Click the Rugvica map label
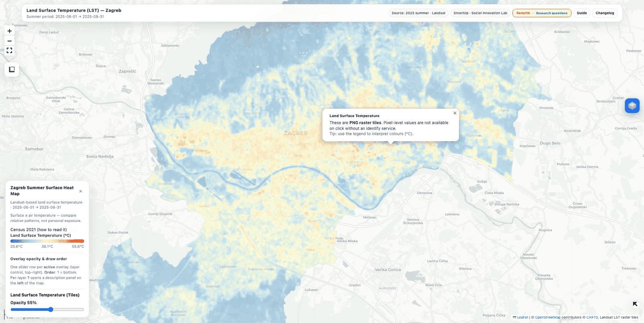 click(x=545, y=230)
